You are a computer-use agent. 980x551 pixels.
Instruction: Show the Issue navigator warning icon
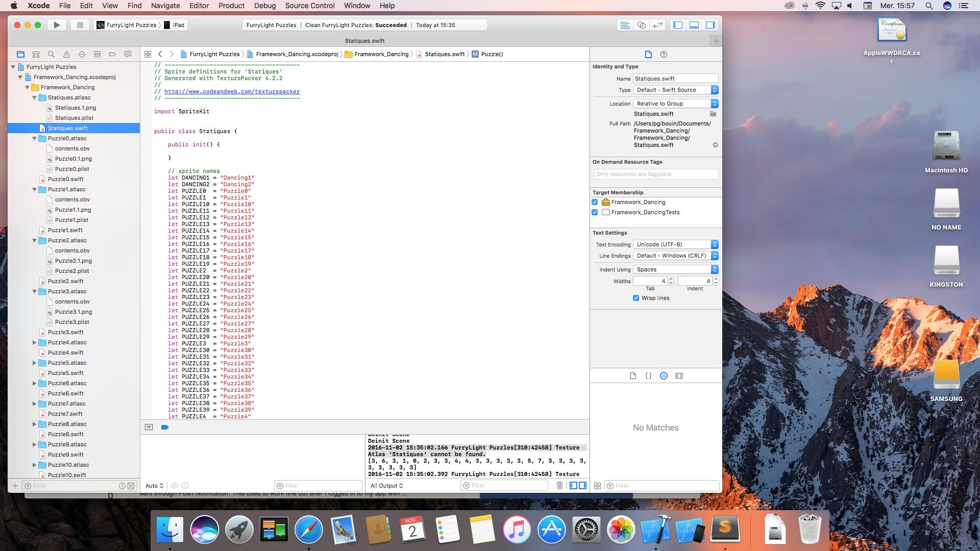(66, 54)
